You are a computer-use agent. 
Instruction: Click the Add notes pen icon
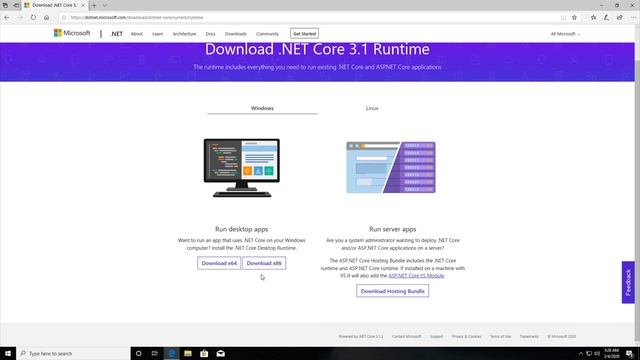click(607, 18)
